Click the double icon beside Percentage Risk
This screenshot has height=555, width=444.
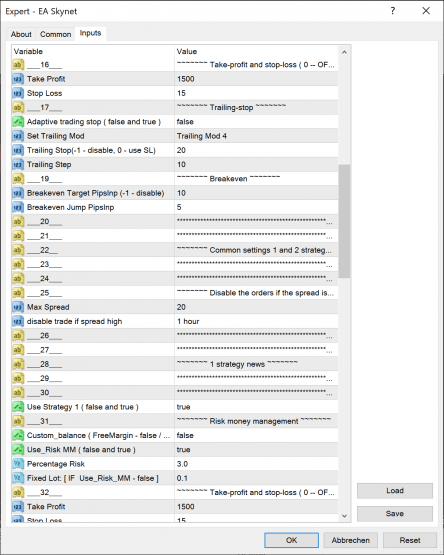pos(18,464)
